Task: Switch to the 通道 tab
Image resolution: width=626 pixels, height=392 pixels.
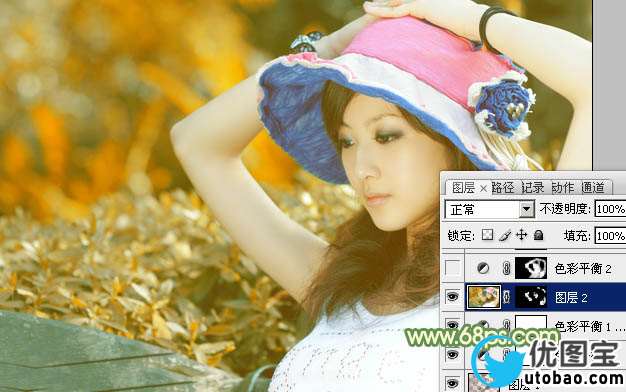Action: click(x=592, y=187)
